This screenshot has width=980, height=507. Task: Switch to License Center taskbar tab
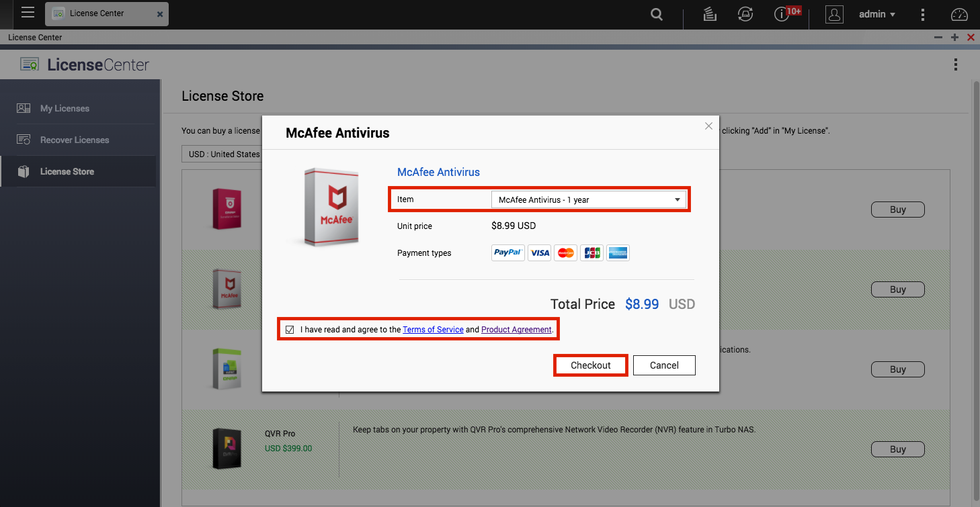point(107,14)
